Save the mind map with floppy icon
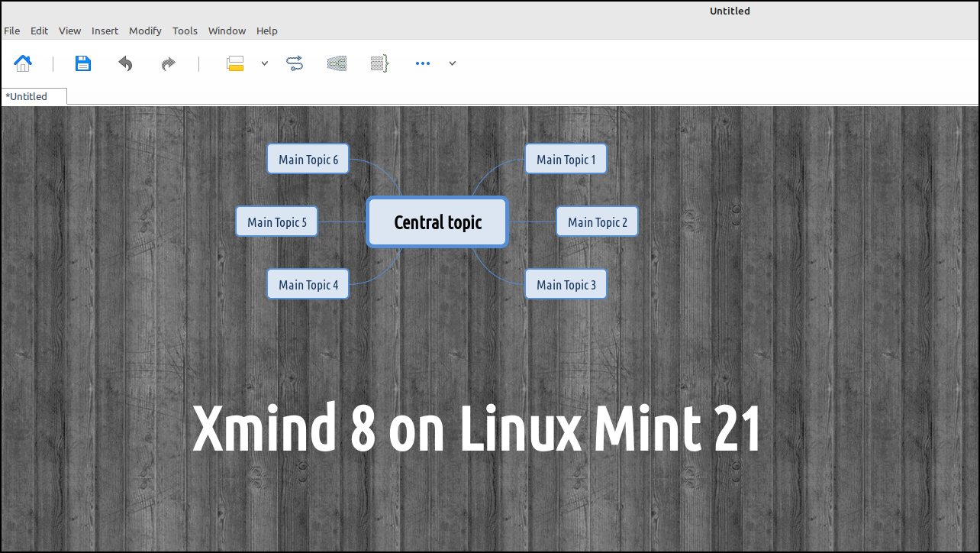Viewport: 980px width, 553px height. 83,63
